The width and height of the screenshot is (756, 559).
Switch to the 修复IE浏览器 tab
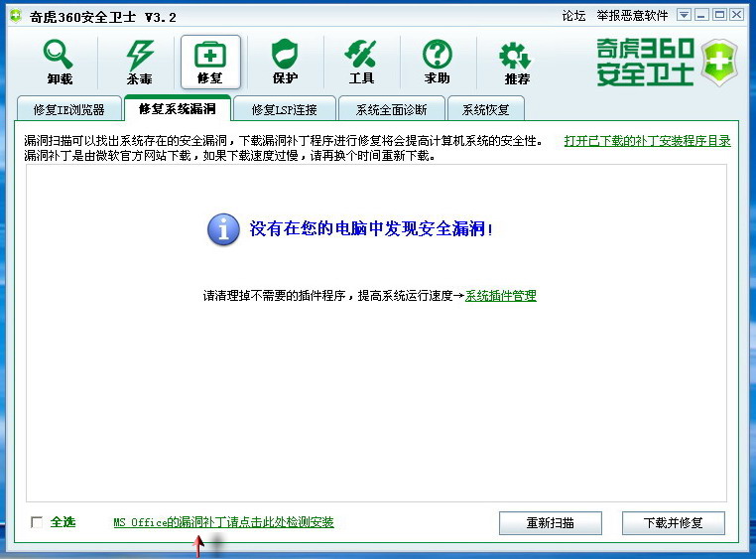pyautogui.click(x=68, y=109)
